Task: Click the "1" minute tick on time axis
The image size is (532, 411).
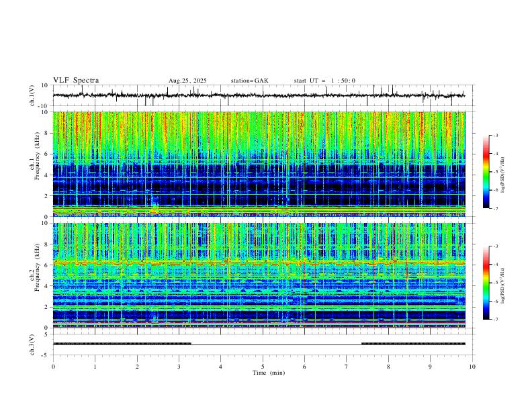Action: 95,367
